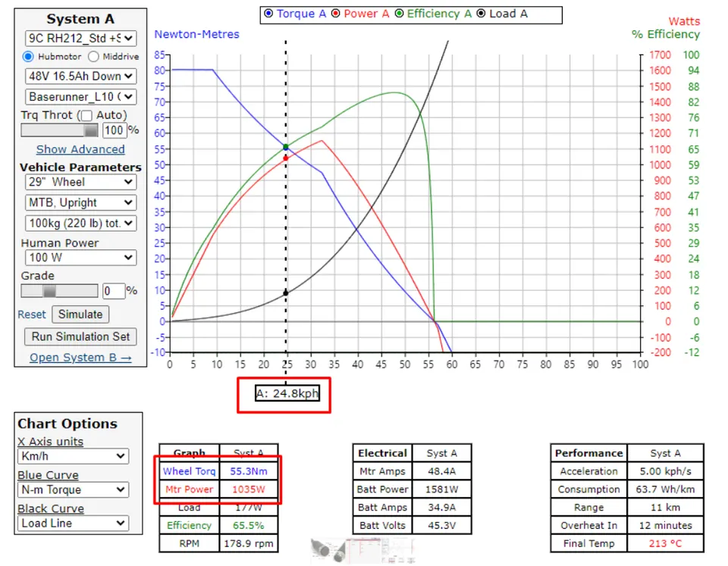This screenshot has width=728, height=566.
Task: Open the 100kg total weight dropdown
Action: tap(81, 224)
